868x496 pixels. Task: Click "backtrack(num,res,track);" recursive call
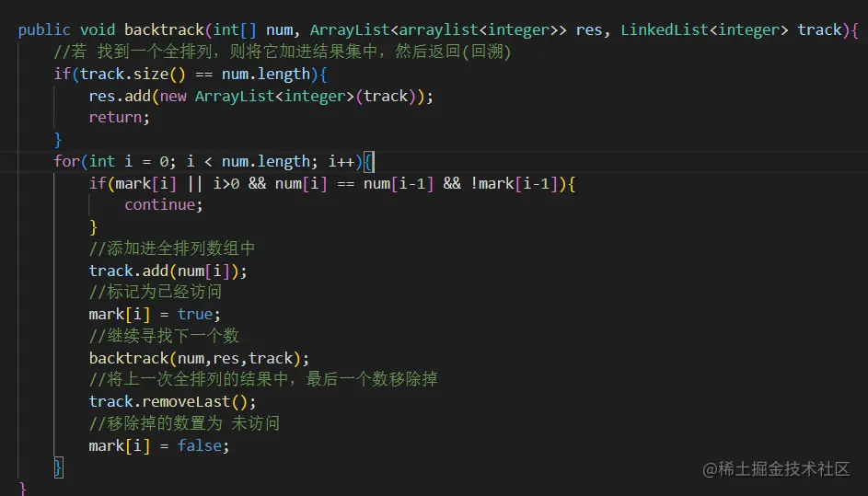click(199, 358)
